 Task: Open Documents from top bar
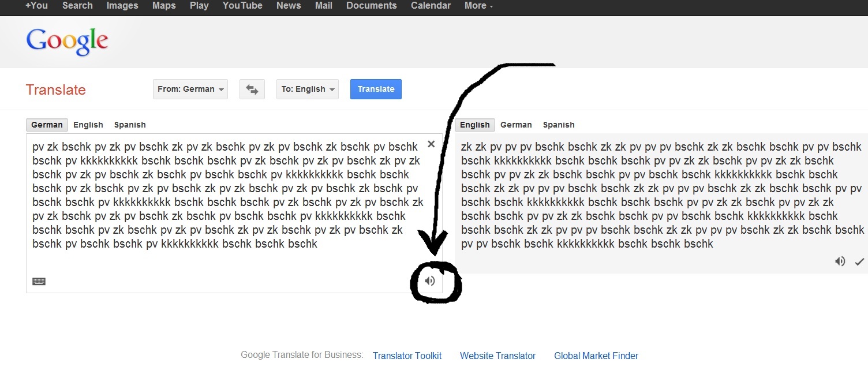click(372, 6)
